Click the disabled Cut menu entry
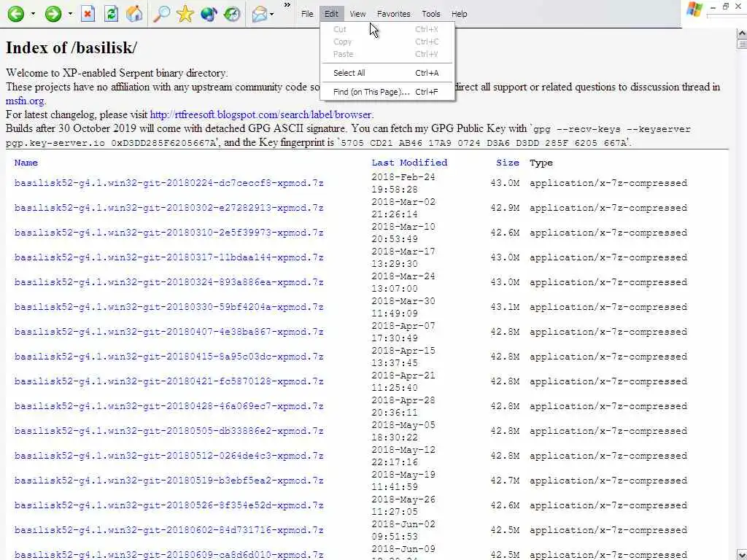The width and height of the screenshot is (747, 560). [x=387, y=29]
